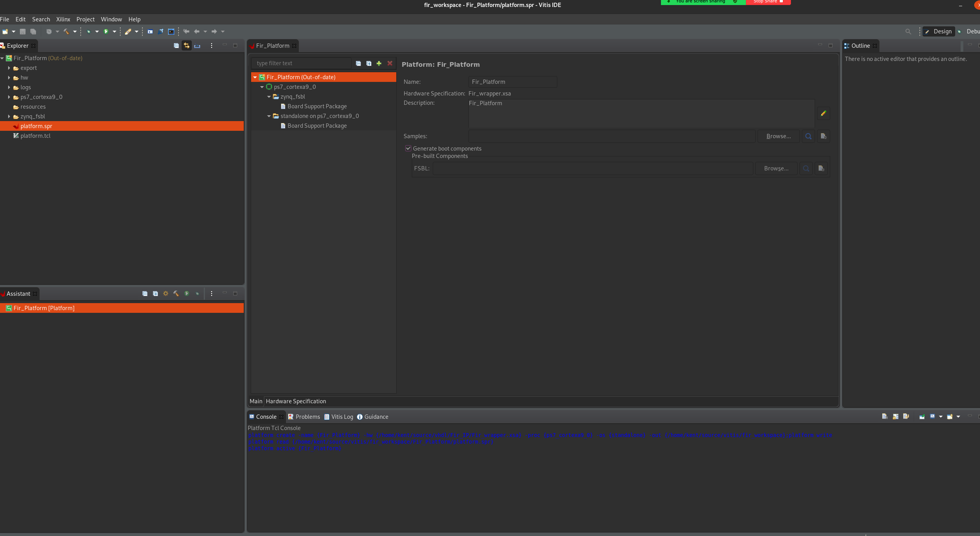Click Collapse All icon in platform tree toolbar
This screenshot has width=980, height=536.
tap(358, 63)
